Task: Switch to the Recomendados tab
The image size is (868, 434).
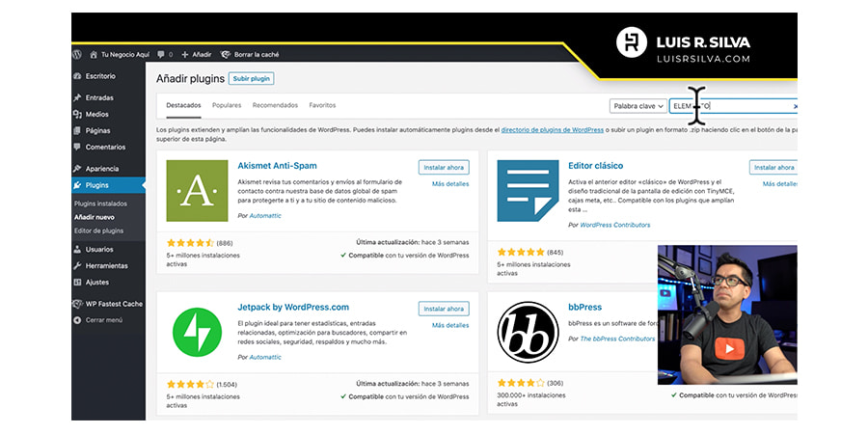Action: click(275, 105)
